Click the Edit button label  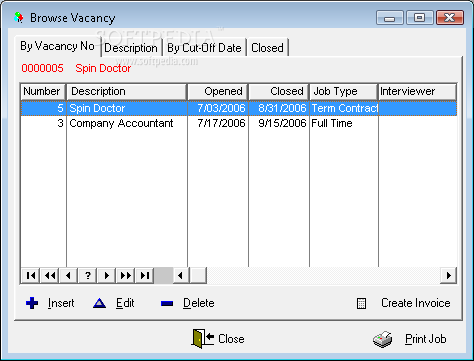pyautogui.click(x=125, y=303)
